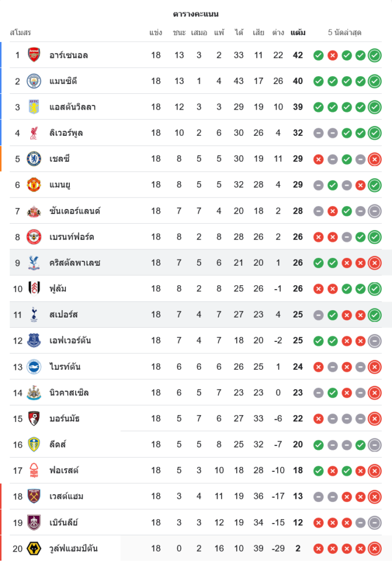Screen dimensions: 392x568
Task: Sort table by แต้ม column header
Action: pyautogui.click(x=298, y=32)
